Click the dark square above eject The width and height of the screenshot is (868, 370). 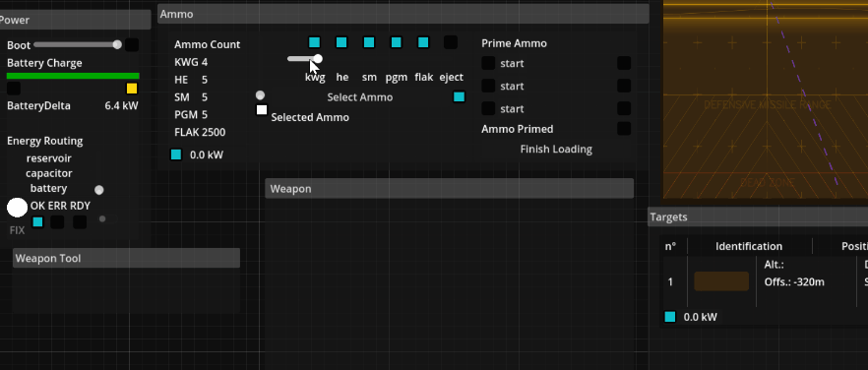(x=451, y=42)
